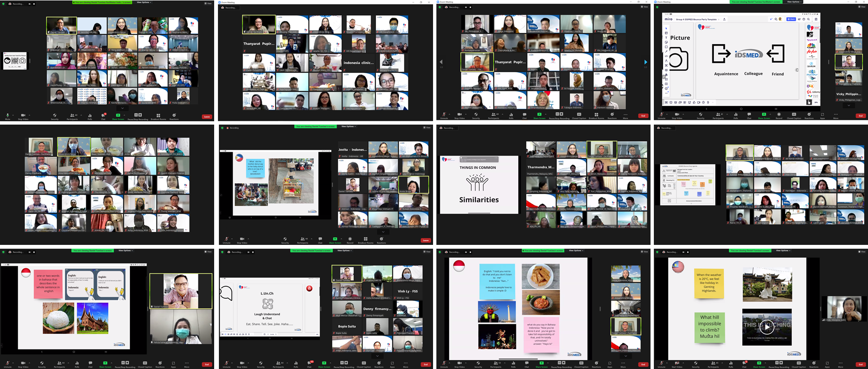Open Participants in the 1/3 gallery window
This screenshot has width=868, height=369.
pos(493,116)
